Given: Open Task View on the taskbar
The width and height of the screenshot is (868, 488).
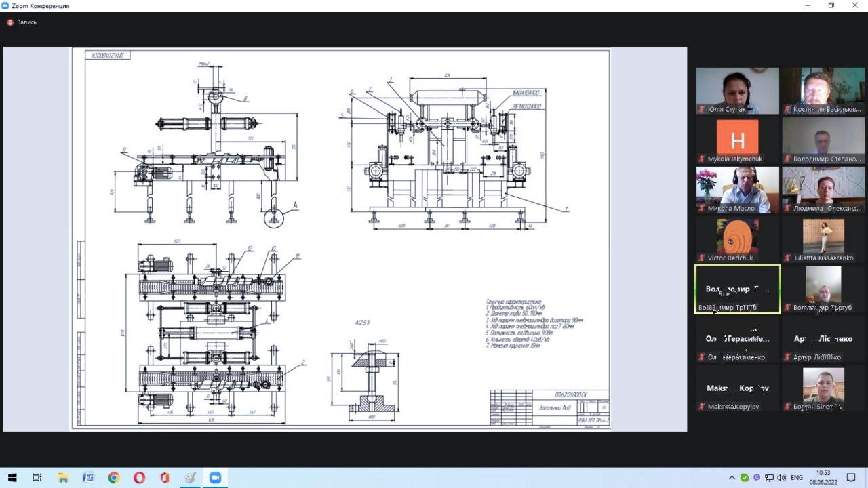Looking at the screenshot, I should click(37, 478).
